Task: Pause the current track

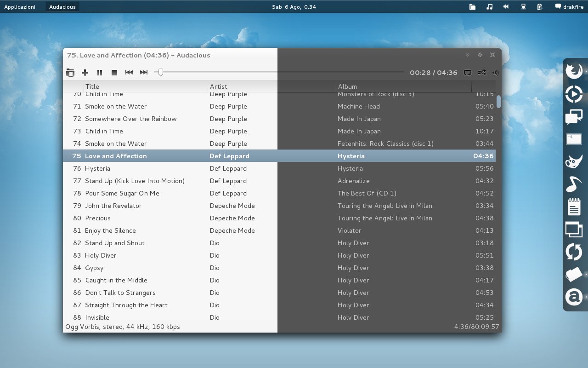Action: point(100,72)
